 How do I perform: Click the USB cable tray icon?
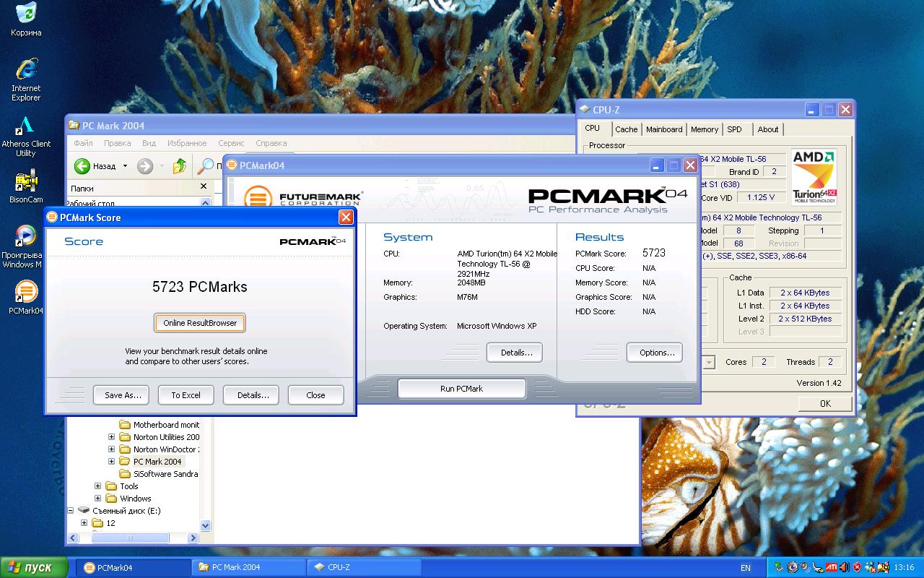[819, 567]
